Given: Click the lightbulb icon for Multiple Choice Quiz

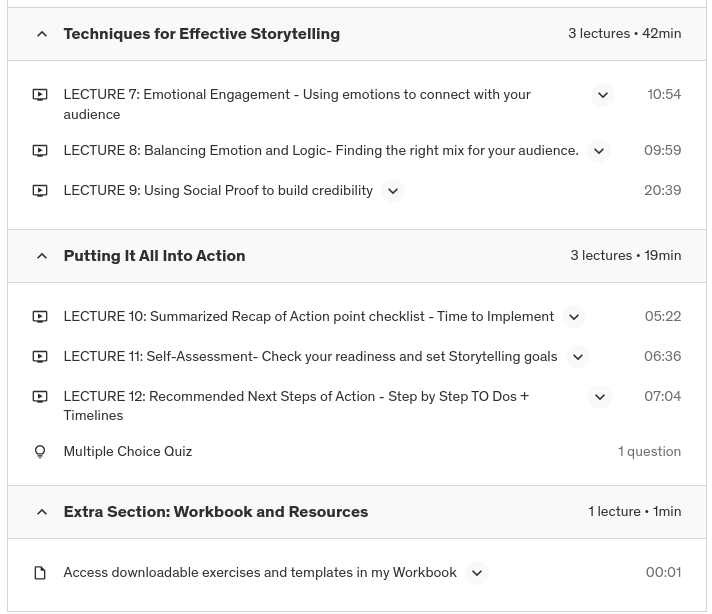Looking at the screenshot, I should coord(40,452).
